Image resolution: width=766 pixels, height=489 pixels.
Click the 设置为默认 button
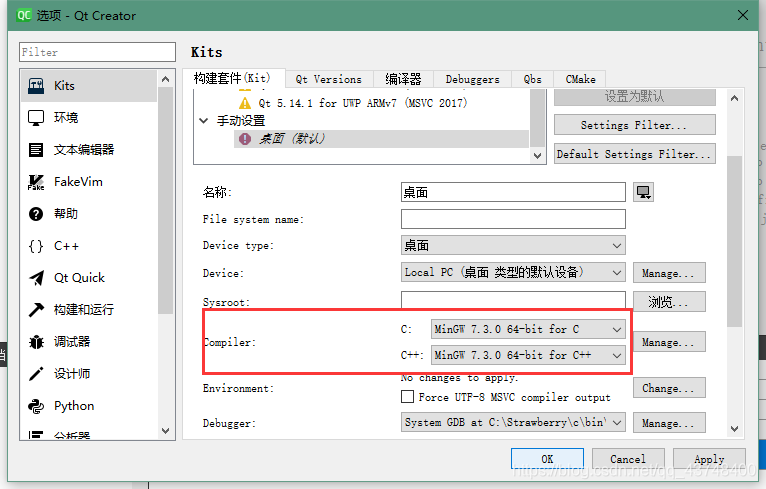[x=635, y=97]
